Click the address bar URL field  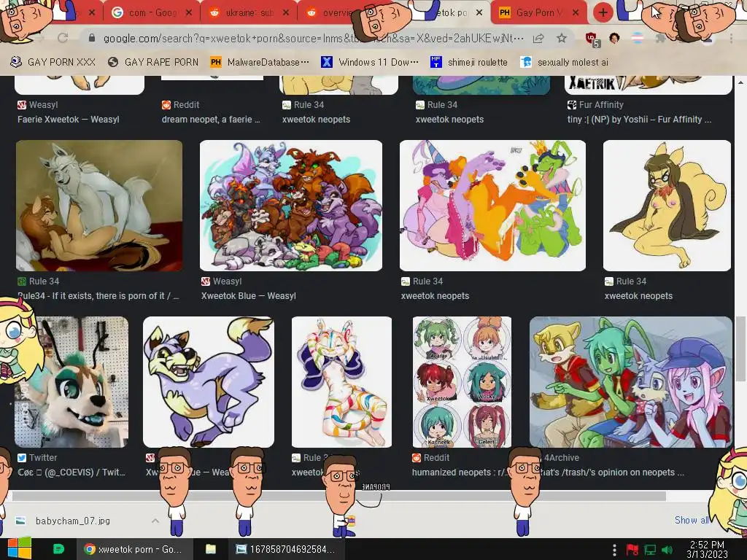pyautogui.click(x=314, y=39)
